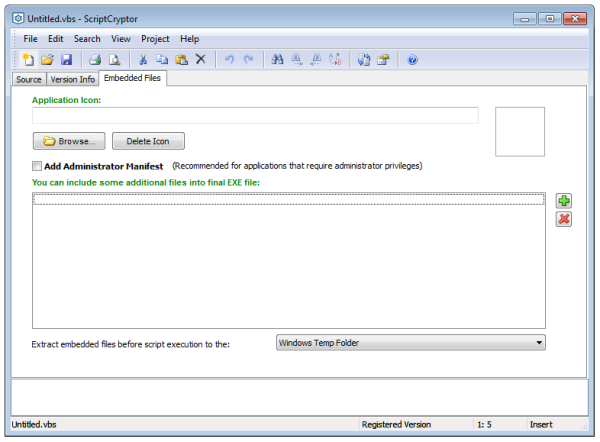
Task: Switch to the Source tab
Action: pos(29,79)
